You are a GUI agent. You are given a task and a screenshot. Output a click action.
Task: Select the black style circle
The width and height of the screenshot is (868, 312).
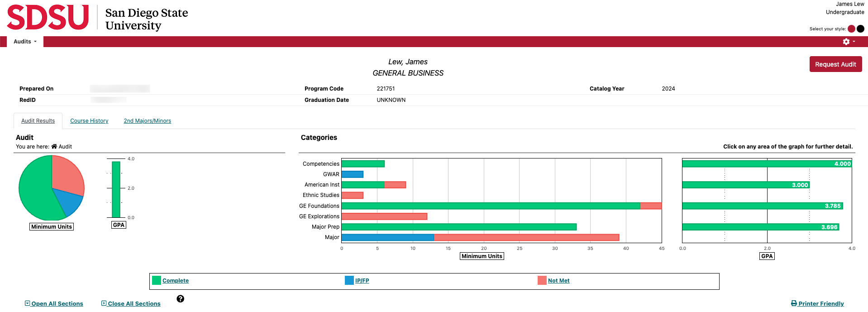pyautogui.click(x=860, y=29)
